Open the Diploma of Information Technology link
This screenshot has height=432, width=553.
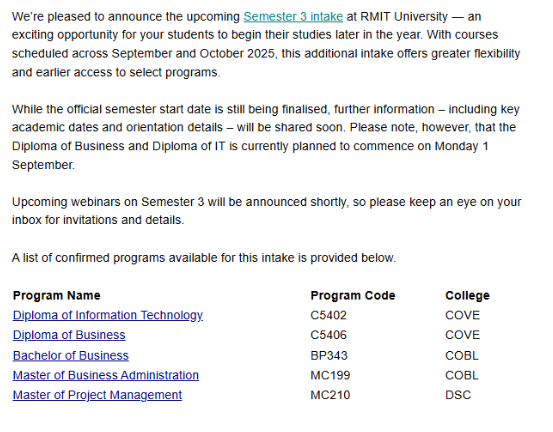[x=108, y=315]
